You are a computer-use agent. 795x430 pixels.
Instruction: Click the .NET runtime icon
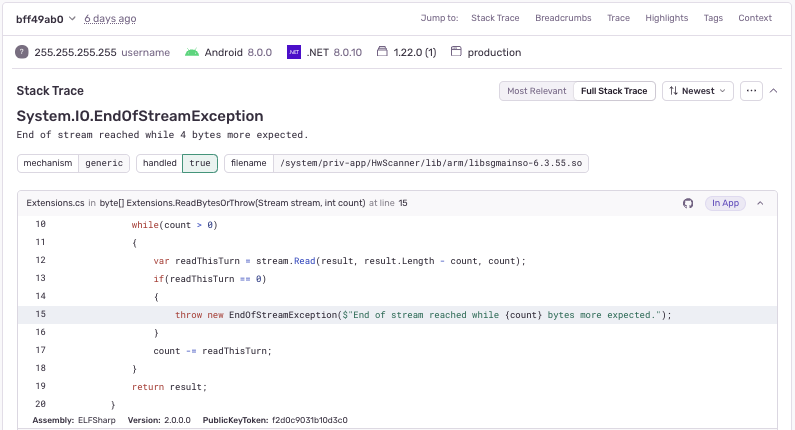coord(294,52)
